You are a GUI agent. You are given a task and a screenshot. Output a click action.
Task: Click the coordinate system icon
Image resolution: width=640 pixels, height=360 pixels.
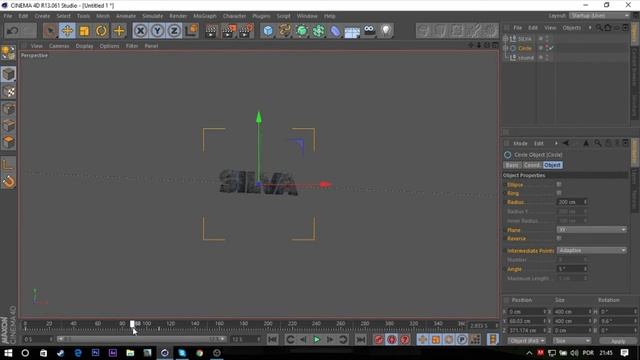191,31
